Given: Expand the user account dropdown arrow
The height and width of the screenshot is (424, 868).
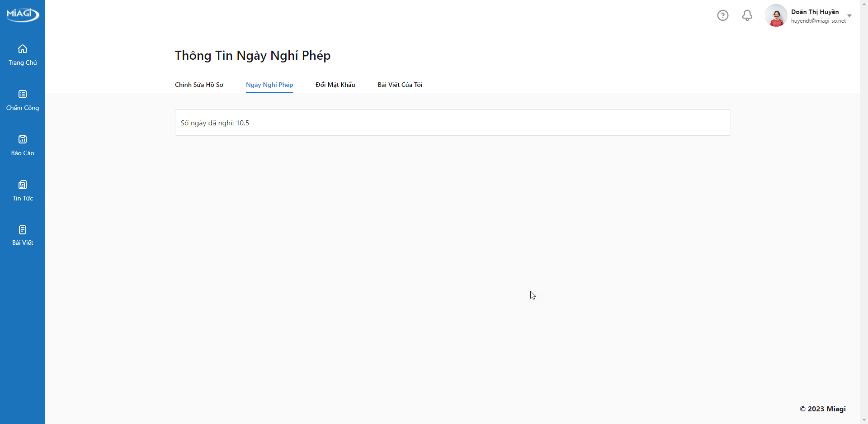Looking at the screenshot, I should coord(849,16).
